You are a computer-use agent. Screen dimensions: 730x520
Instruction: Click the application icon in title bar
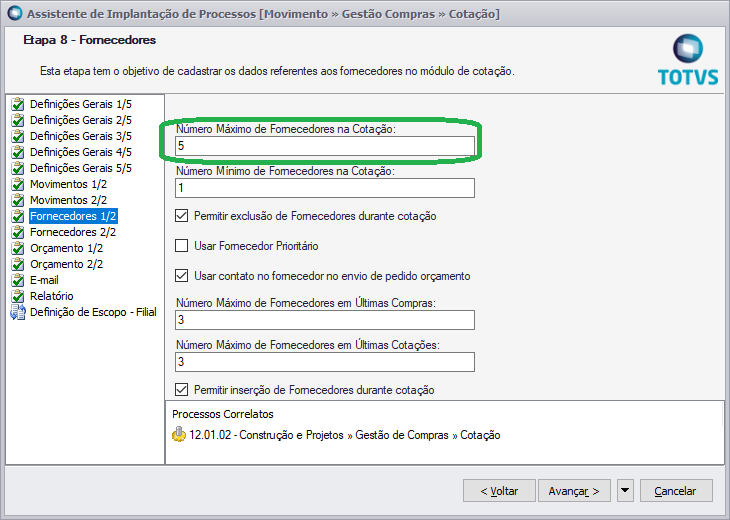click(x=14, y=13)
